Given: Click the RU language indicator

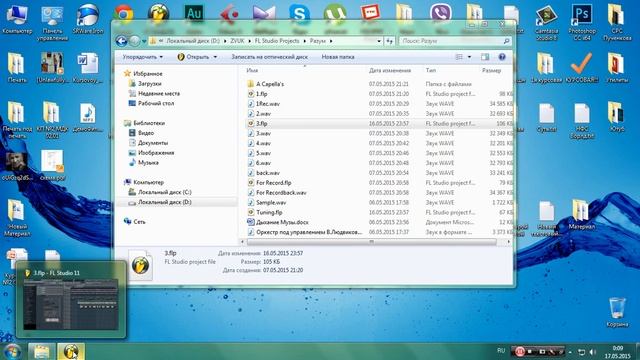Looking at the screenshot, I should click(x=501, y=351).
